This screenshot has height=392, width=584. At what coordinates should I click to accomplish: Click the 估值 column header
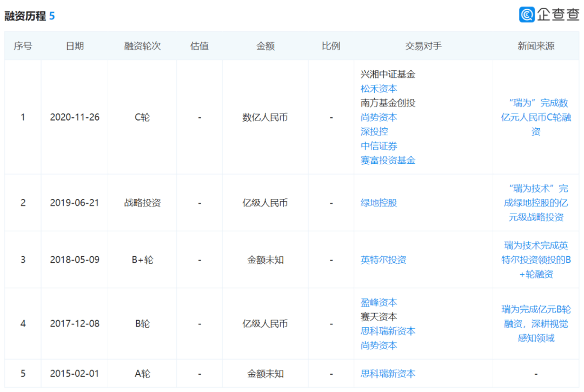tap(199, 46)
